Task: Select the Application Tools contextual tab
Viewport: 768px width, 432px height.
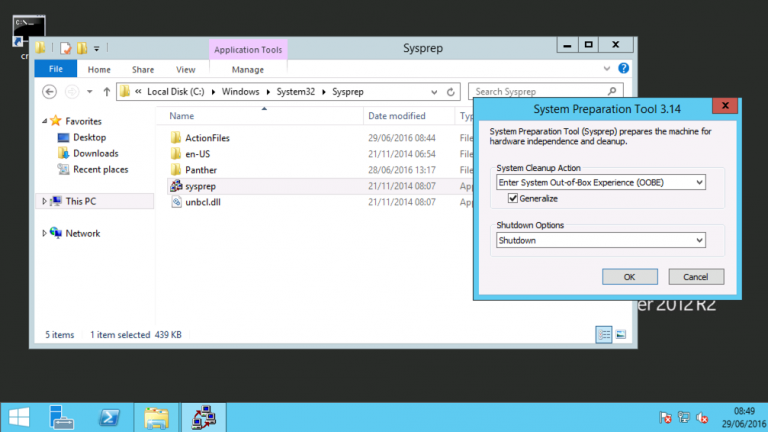Action: pyautogui.click(x=248, y=49)
